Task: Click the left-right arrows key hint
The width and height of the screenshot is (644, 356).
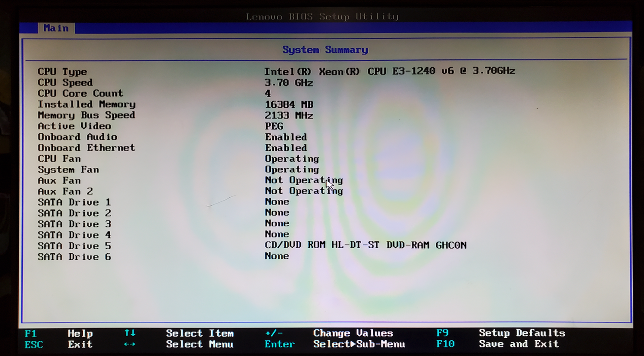Action: tap(130, 344)
